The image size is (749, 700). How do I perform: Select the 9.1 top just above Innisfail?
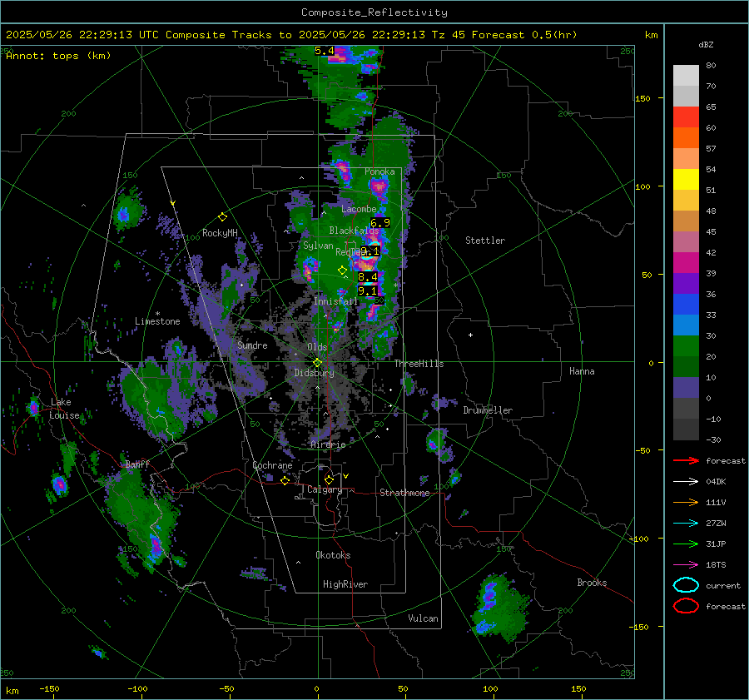(367, 291)
